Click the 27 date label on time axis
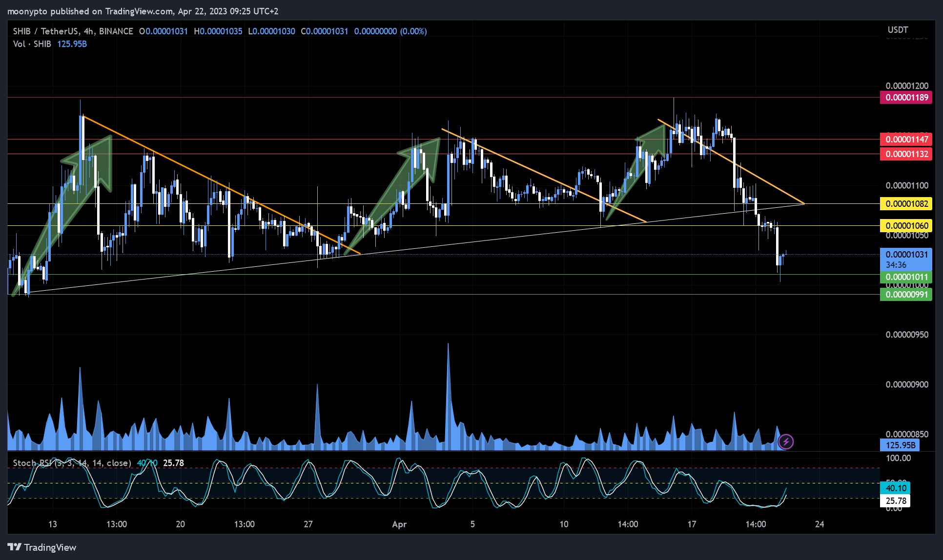943x560 pixels. (x=308, y=524)
